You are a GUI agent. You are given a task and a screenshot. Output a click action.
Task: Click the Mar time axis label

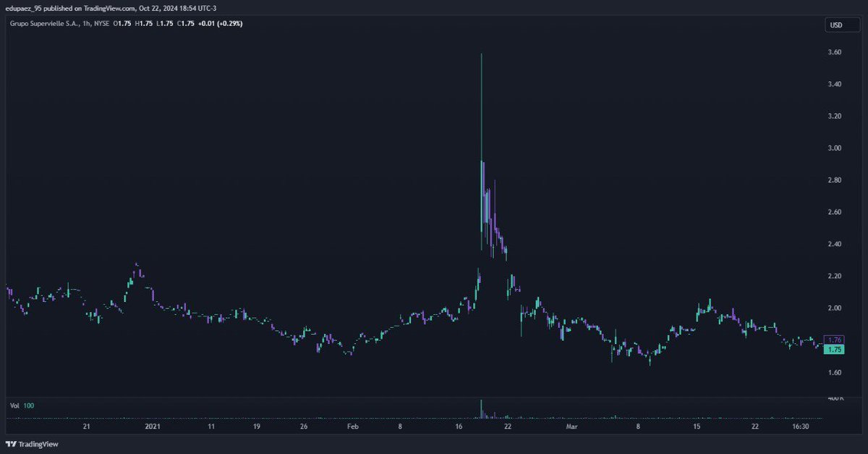click(572, 426)
